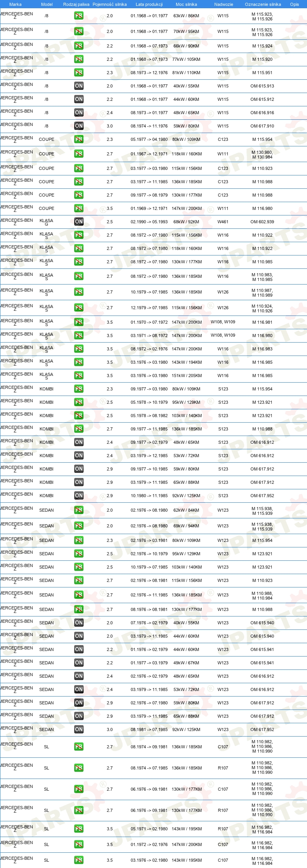Viewport: 307px width, 868px height.
Task: Select the 01.1972 -> 02.1976 years cell
Action: pos(149,845)
